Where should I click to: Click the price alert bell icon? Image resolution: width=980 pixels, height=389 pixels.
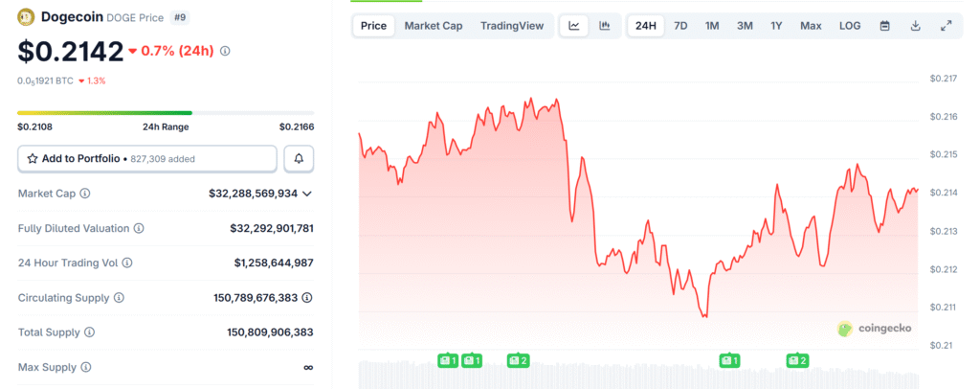[299, 158]
